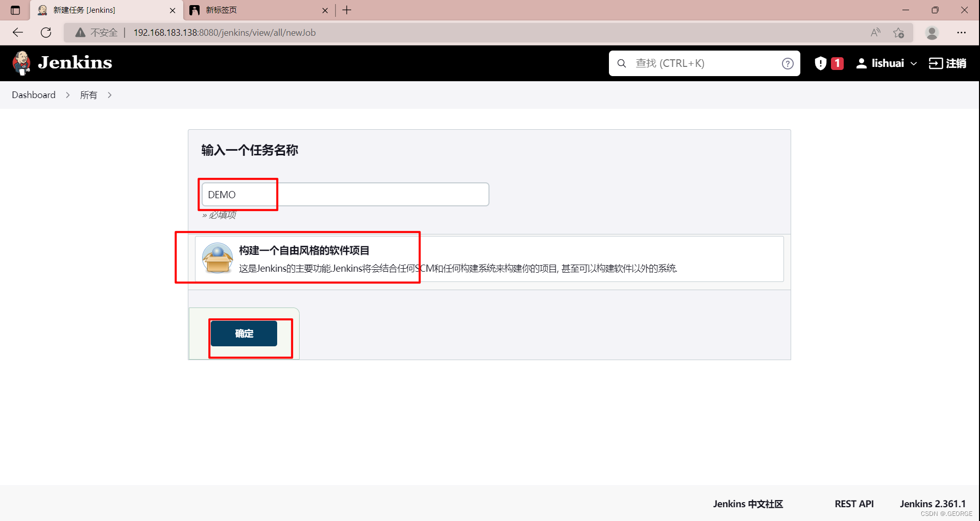The height and width of the screenshot is (521, 980).
Task: Click the Jenkins 2.361.1 version link
Action: coord(933,504)
